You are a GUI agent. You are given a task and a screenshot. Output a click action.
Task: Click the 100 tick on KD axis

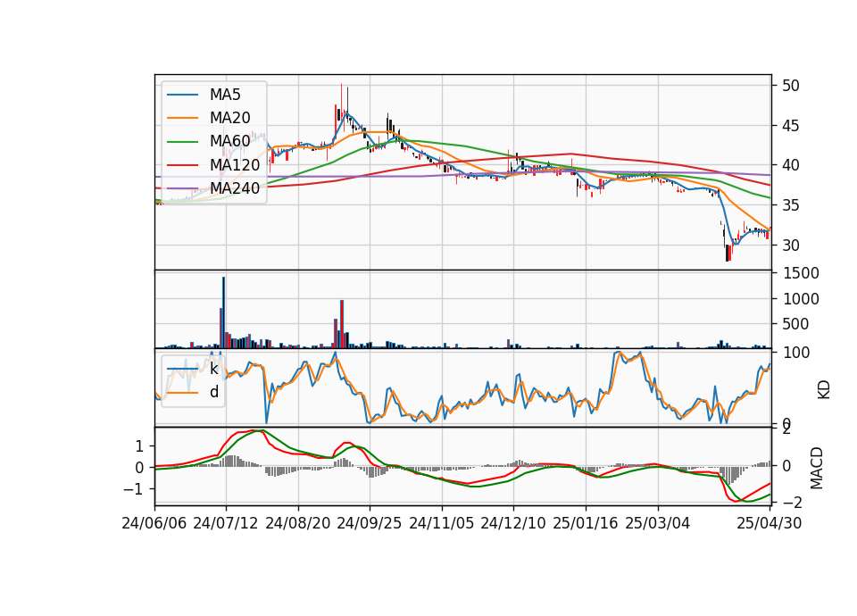[x=795, y=353]
